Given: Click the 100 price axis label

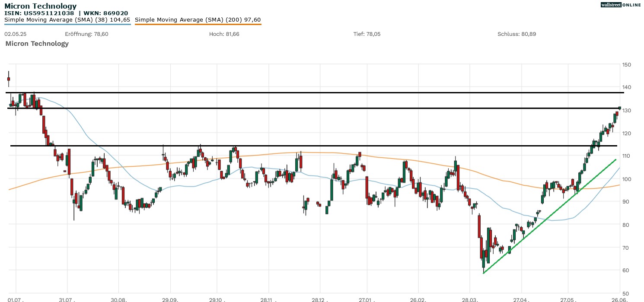Looking at the screenshot, I should [626, 179].
